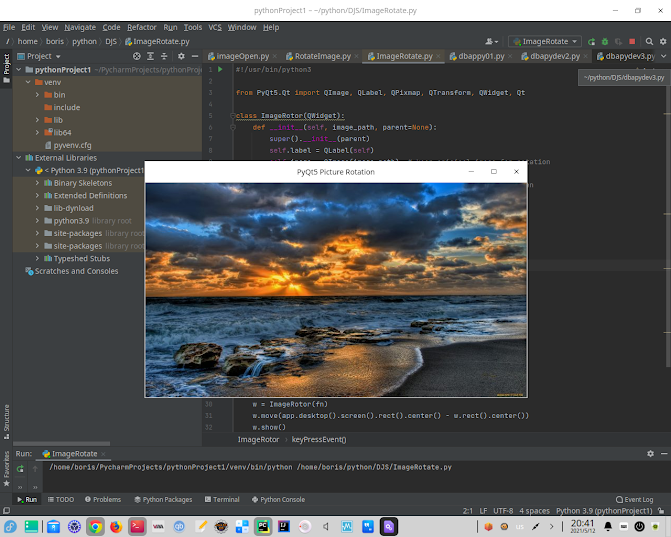Toggle the Project tool window side tab
Screen dimensions: 671x537
6,66
